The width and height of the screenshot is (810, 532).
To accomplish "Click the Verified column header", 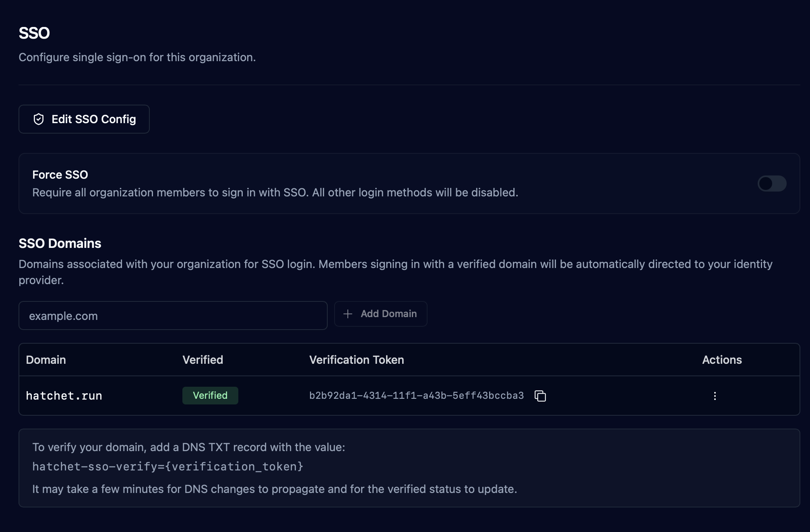I will point(202,360).
